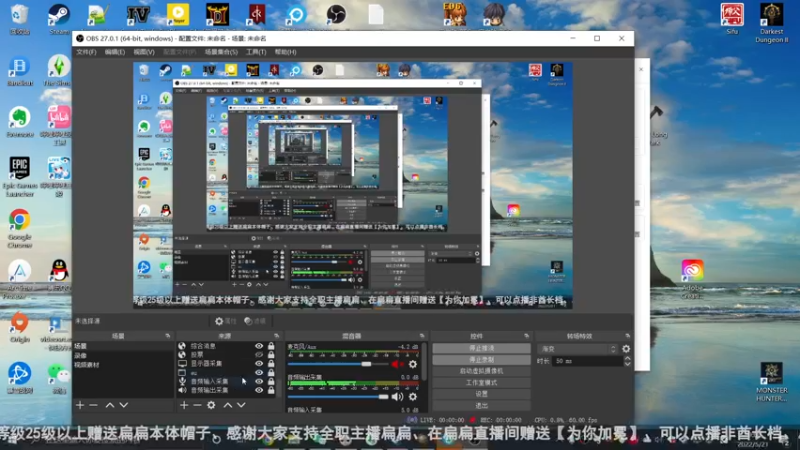
Task: Toggle visibility of 音频输入采集 source
Action: 259,382
